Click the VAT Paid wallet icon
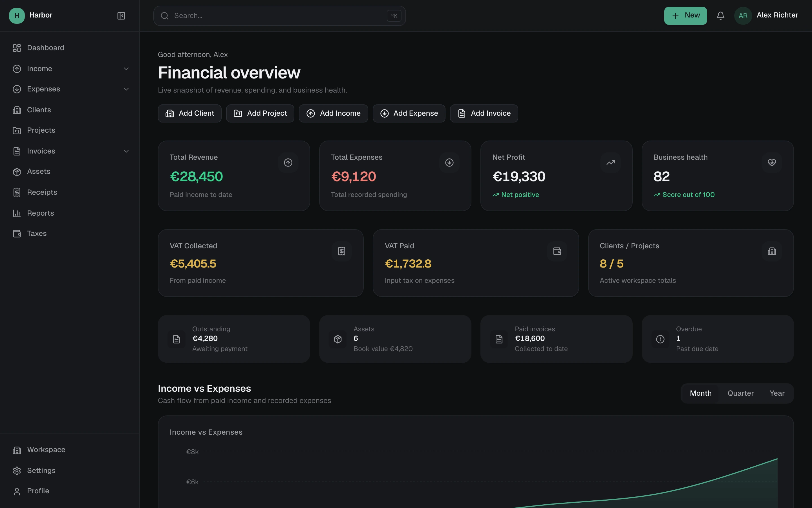Viewport: 812px width, 508px height. 557,251
